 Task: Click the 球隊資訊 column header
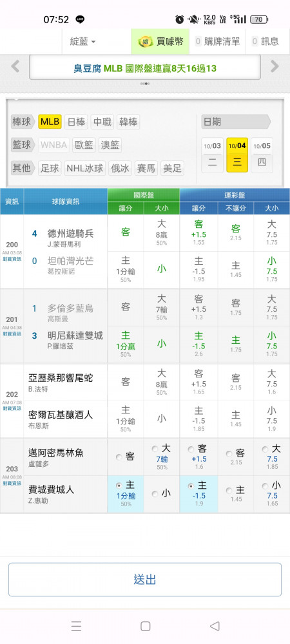pyautogui.click(x=66, y=201)
